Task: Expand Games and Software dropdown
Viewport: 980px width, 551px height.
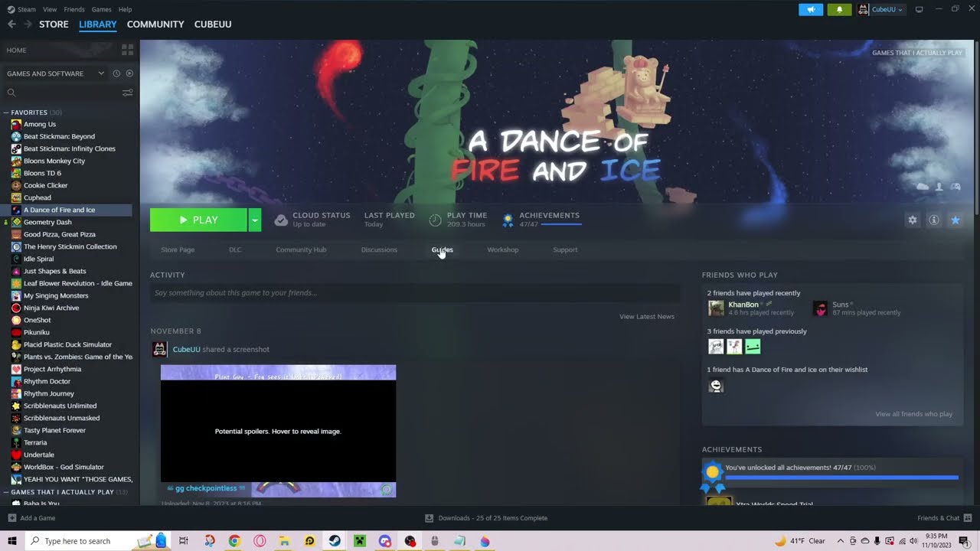Action: coord(101,73)
